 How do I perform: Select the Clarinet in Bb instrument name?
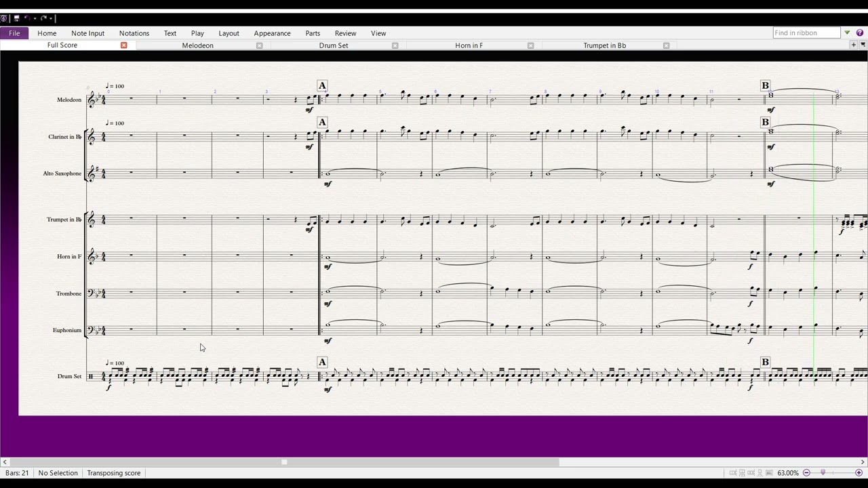[x=65, y=137]
